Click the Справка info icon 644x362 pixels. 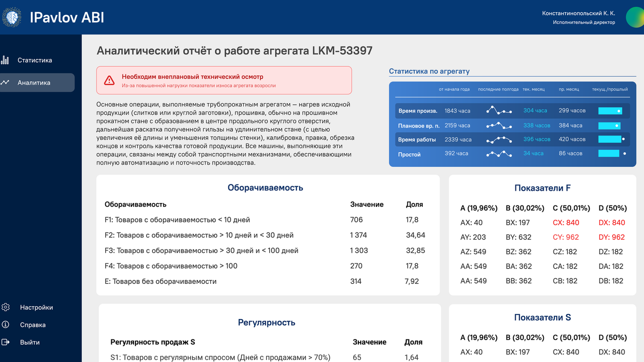click(x=5, y=325)
